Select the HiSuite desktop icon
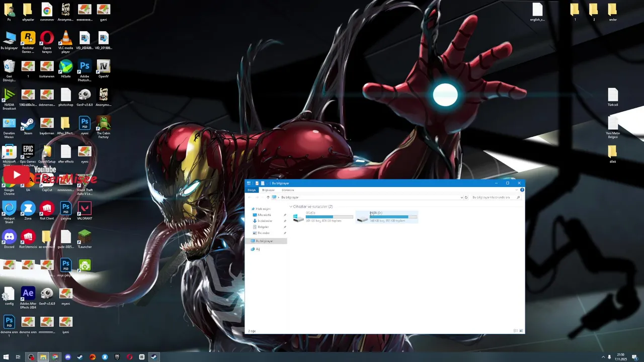This screenshot has height=362, width=644. coord(65,69)
